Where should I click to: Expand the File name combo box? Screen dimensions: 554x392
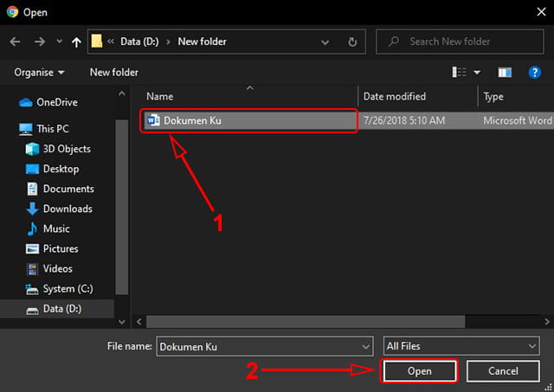tap(365, 346)
